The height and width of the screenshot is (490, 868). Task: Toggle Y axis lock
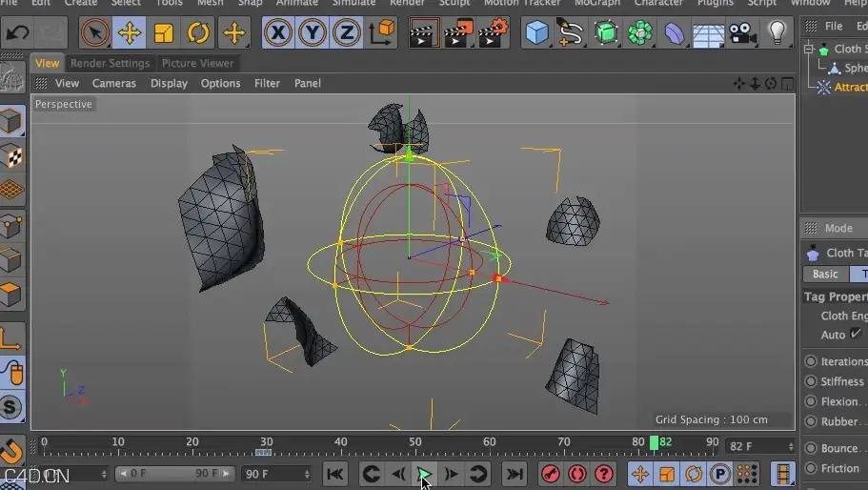click(313, 32)
